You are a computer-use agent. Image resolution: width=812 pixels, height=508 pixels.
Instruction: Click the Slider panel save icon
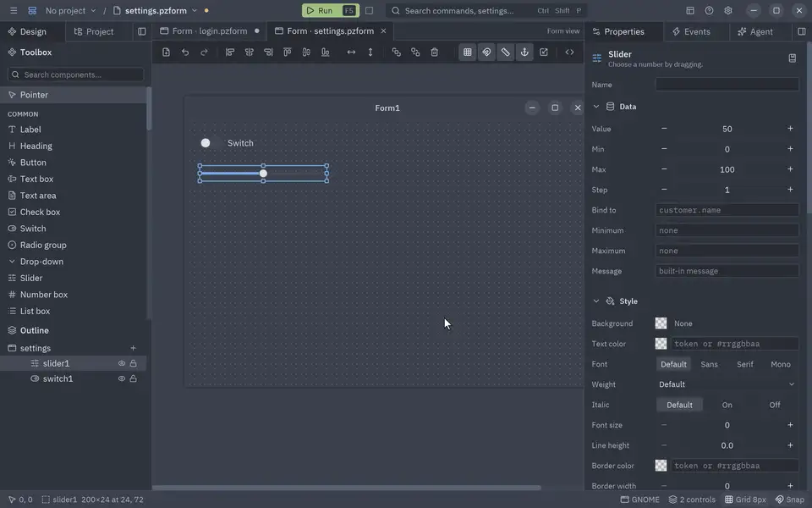[793, 58]
